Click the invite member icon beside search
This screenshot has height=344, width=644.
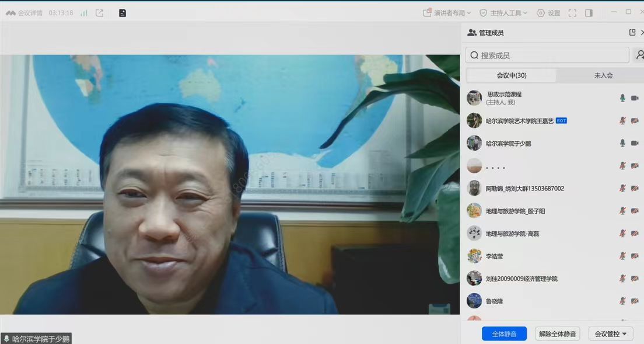pos(639,55)
